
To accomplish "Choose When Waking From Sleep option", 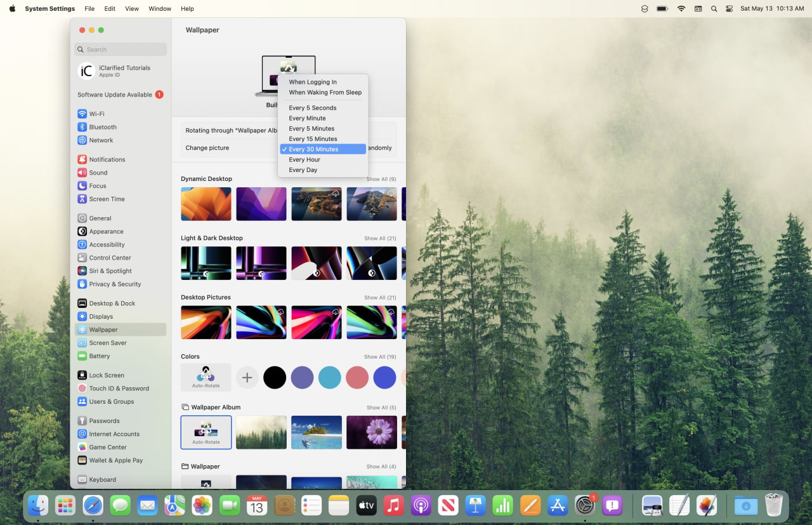I will point(325,92).
